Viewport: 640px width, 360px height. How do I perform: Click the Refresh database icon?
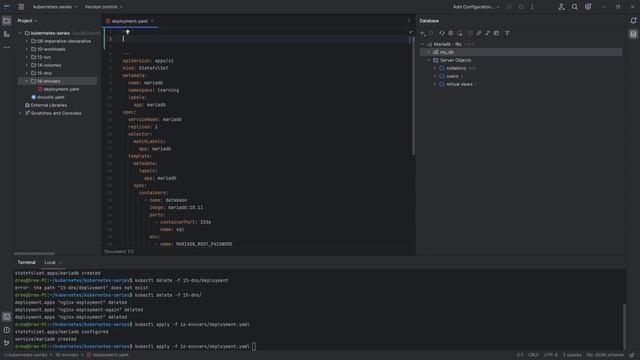pyautogui.click(x=442, y=33)
